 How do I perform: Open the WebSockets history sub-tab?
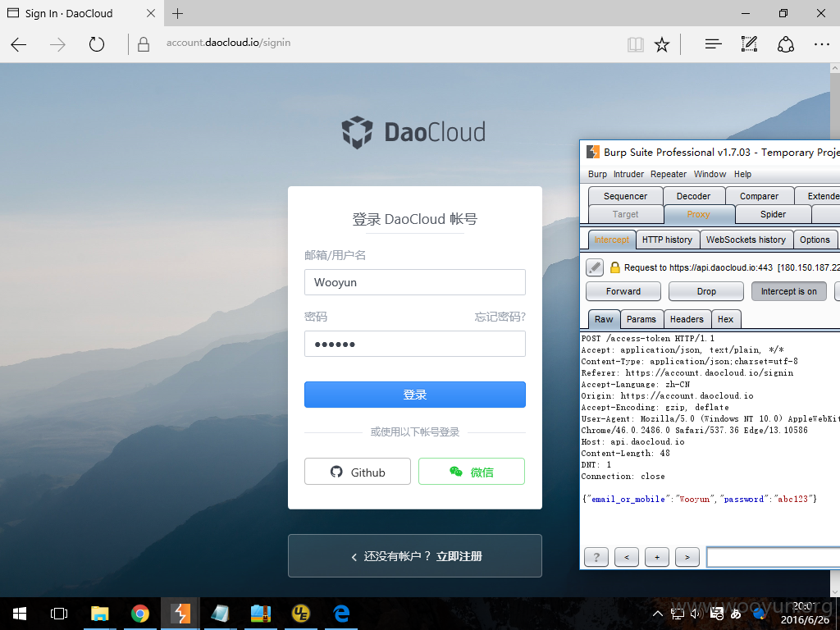[x=746, y=240]
